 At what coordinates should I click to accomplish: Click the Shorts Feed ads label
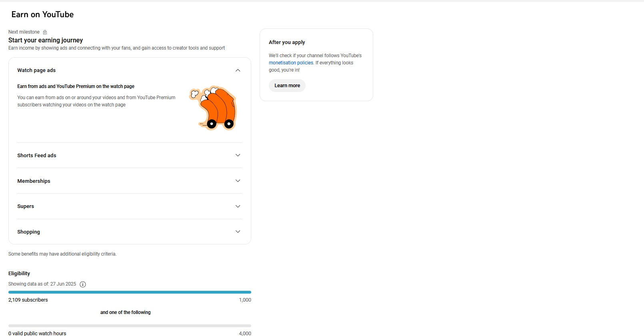click(37, 156)
